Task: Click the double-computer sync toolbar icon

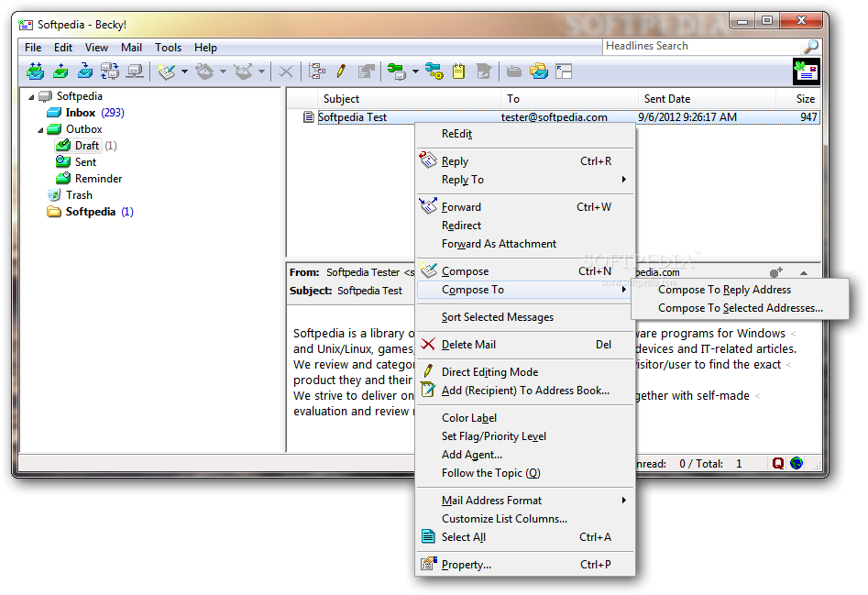Action: click(110, 72)
